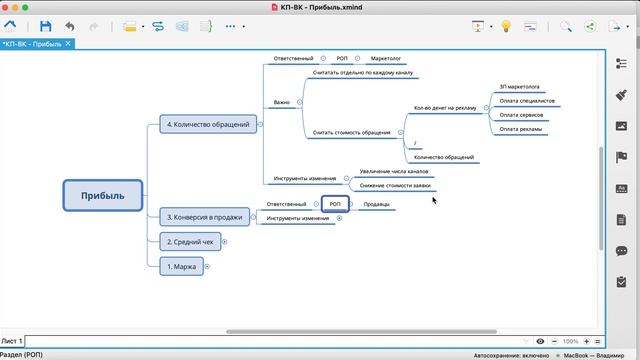The width and height of the screenshot is (640, 360).
Task: Select the highlighted РОП topic
Action: point(335,204)
